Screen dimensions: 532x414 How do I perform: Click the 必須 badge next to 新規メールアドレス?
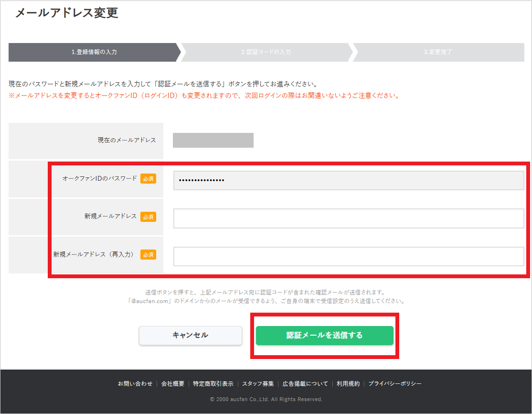click(x=148, y=217)
